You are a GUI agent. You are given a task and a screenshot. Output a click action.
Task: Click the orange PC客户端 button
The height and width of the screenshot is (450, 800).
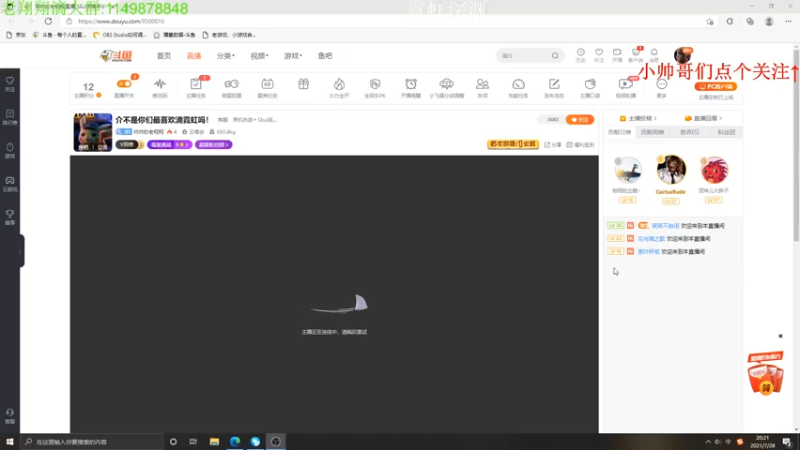point(715,86)
